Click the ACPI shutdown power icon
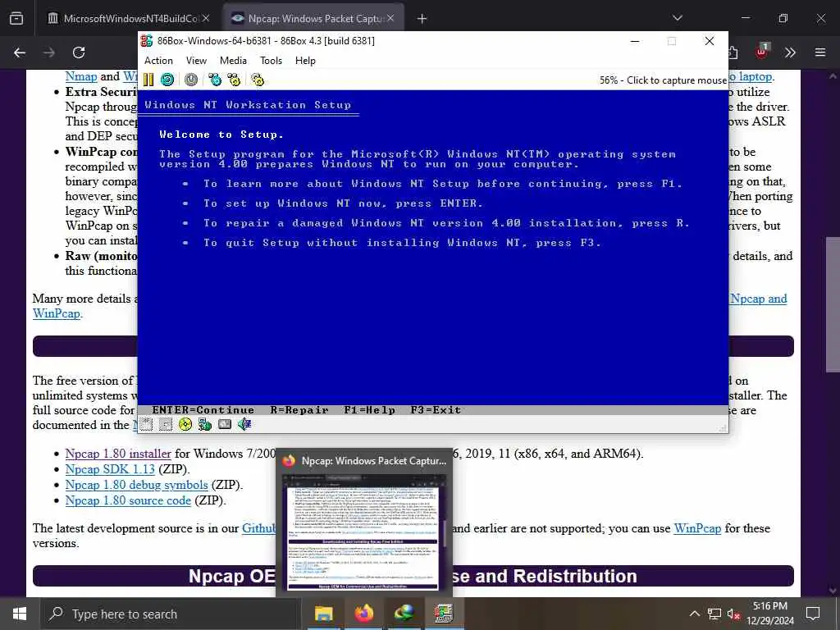The height and width of the screenshot is (630, 840). (191, 80)
